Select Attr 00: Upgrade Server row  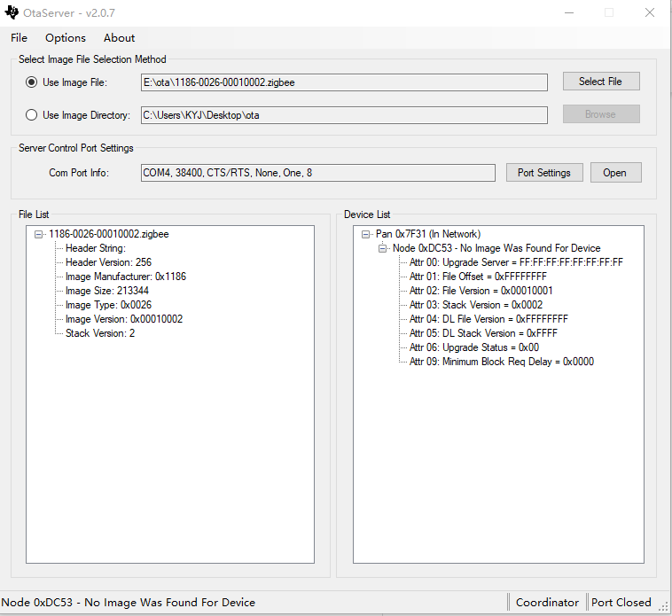pos(516,262)
